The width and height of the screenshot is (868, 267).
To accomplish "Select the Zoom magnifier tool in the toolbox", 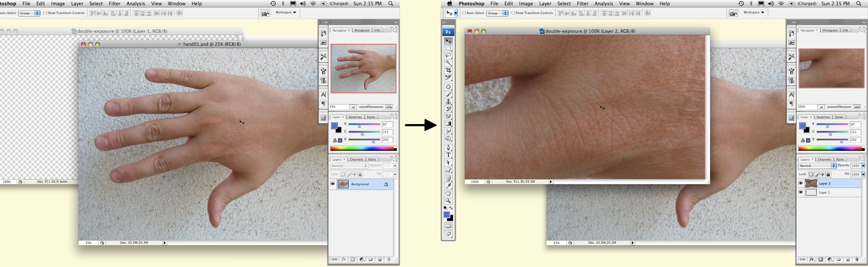I will tap(448, 201).
